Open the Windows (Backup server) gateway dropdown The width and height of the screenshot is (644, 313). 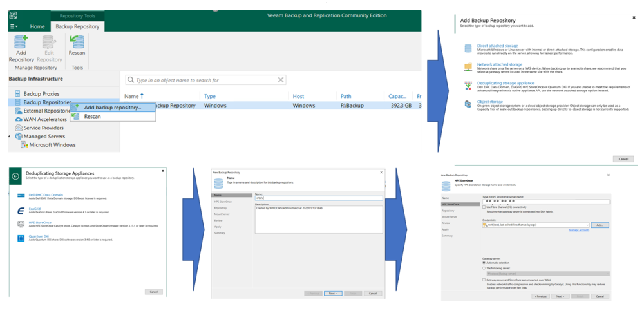[607, 274]
